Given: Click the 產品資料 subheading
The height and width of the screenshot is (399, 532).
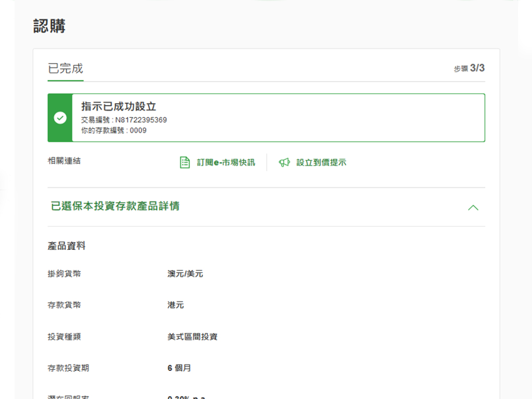Looking at the screenshot, I should [67, 246].
